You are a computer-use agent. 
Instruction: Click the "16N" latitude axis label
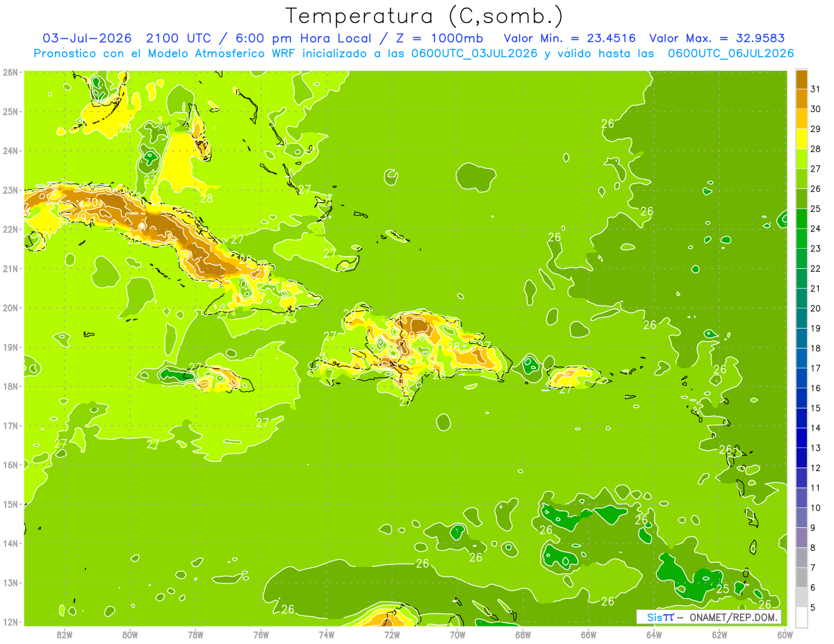point(10,465)
